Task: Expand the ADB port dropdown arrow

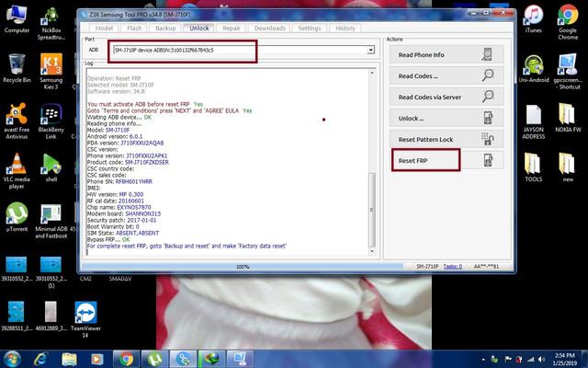Action: pos(370,50)
